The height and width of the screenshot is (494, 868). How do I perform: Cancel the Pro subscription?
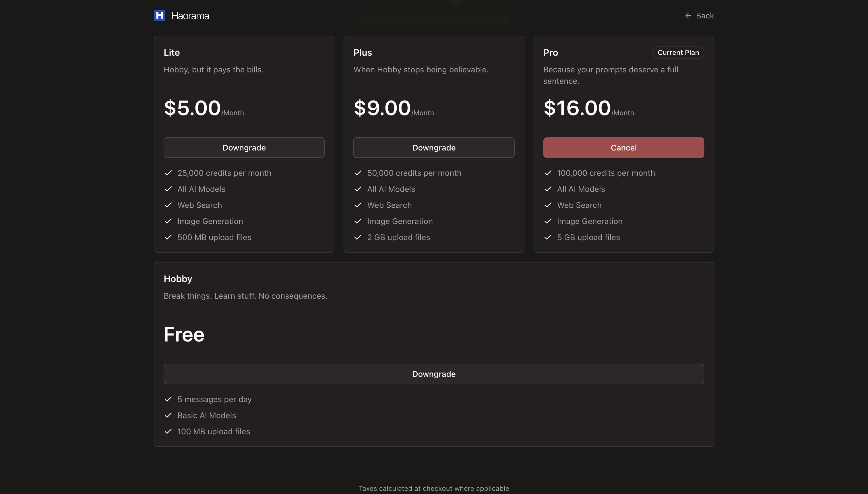pyautogui.click(x=623, y=148)
